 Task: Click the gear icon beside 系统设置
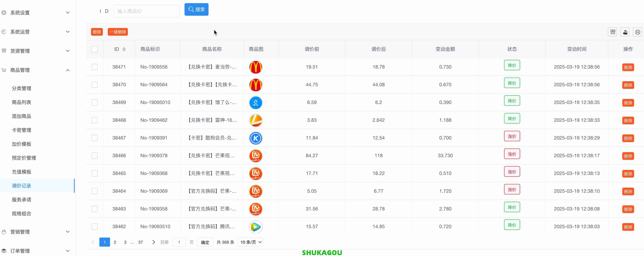(x=4, y=13)
